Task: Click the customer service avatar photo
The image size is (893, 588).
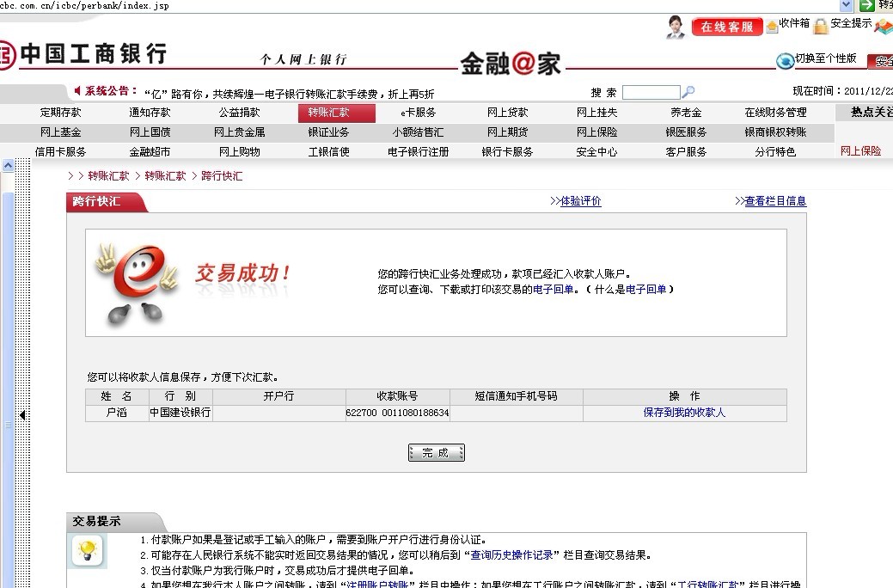Action: 676,26
